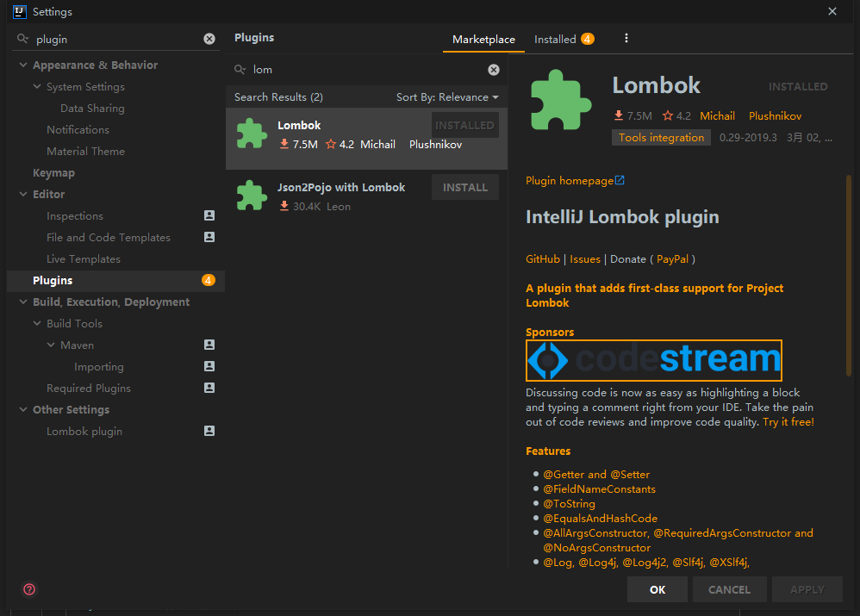Viewport: 860px width, 616px height.
Task: Click the CANCEL button
Action: click(729, 589)
